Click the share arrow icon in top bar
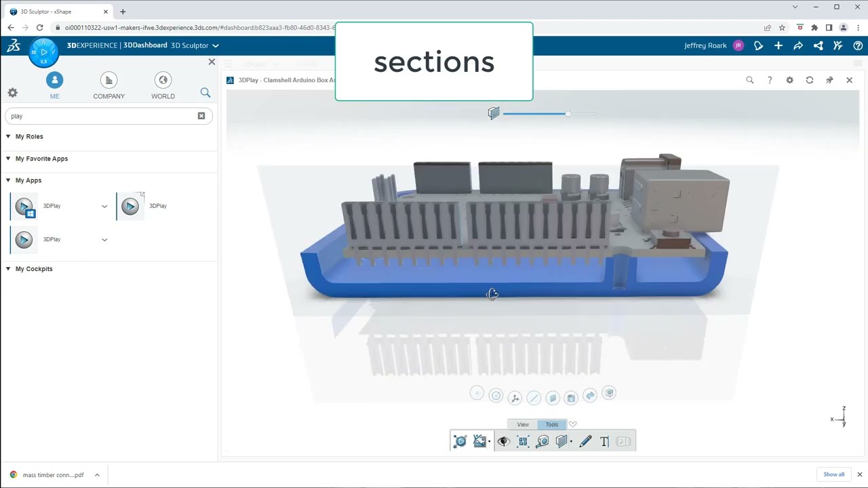Viewport: 868px width, 488px height. coord(798,45)
